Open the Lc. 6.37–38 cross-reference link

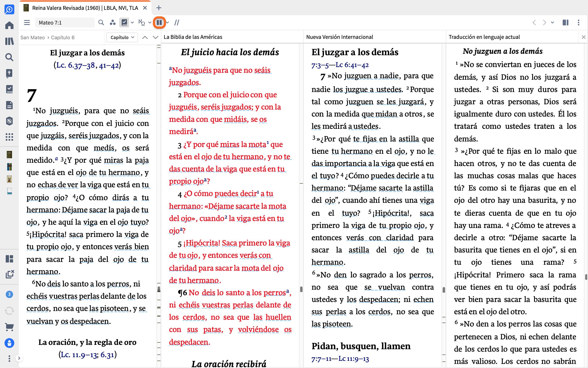point(75,65)
